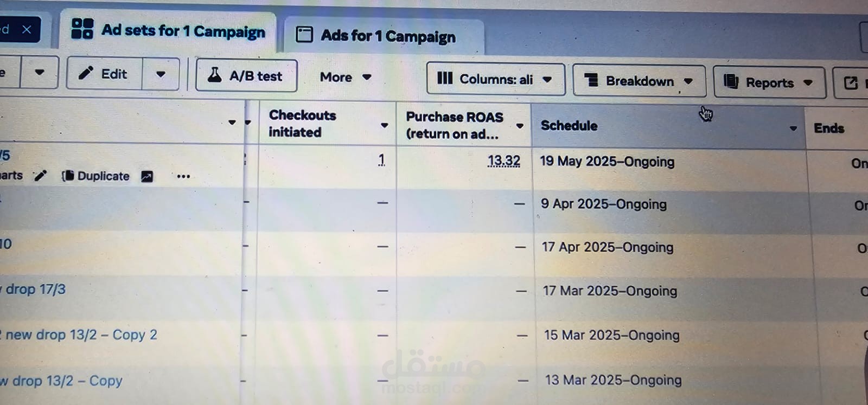Open the 'new drop 13/2 – Copy 2' ad set
868x405 pixels.
click(x=81, y=335)
